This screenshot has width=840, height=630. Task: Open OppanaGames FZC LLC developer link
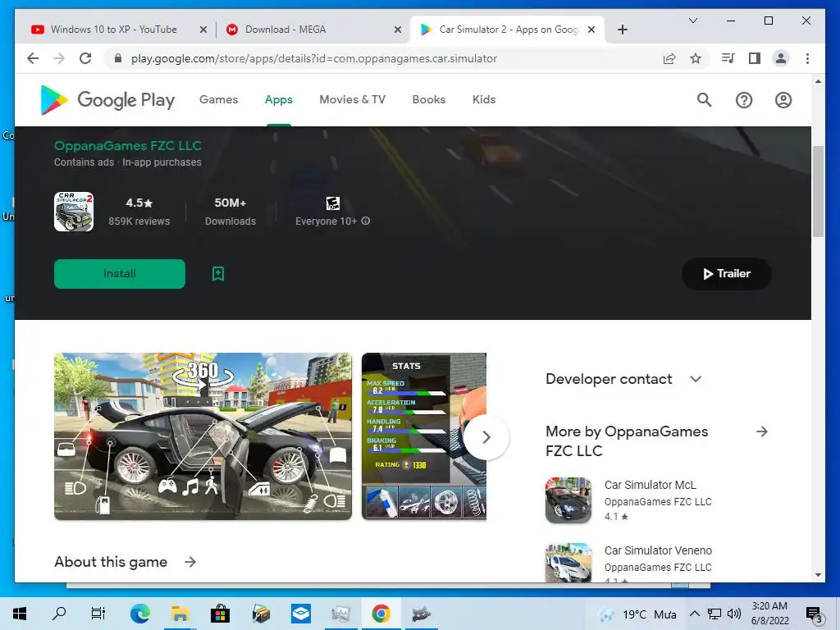(127, 146)
